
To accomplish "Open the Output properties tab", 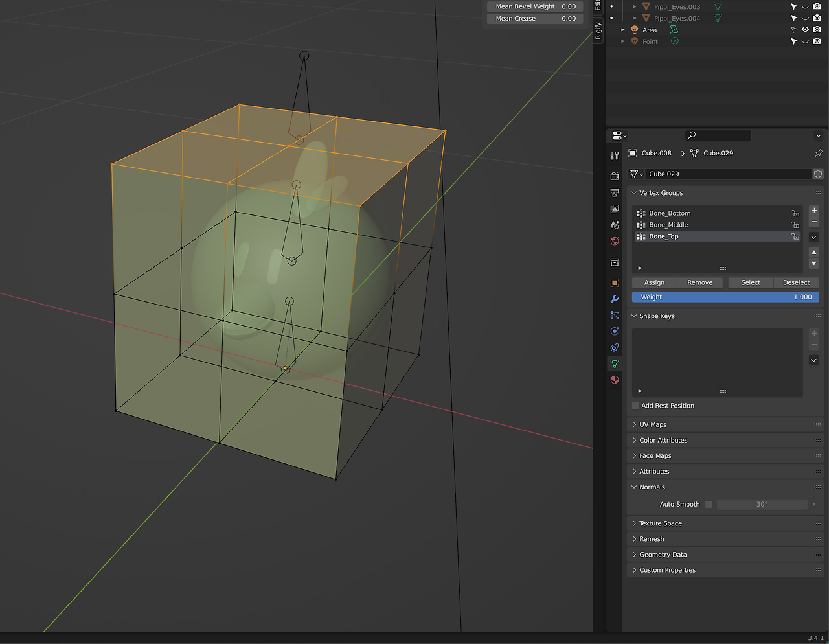I will tap(615, 192).
